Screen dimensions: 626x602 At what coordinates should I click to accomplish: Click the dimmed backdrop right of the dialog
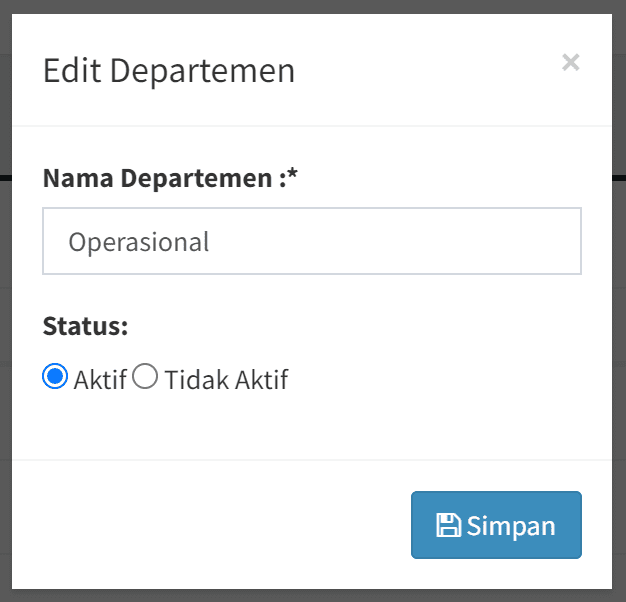(x=619, y=300)
